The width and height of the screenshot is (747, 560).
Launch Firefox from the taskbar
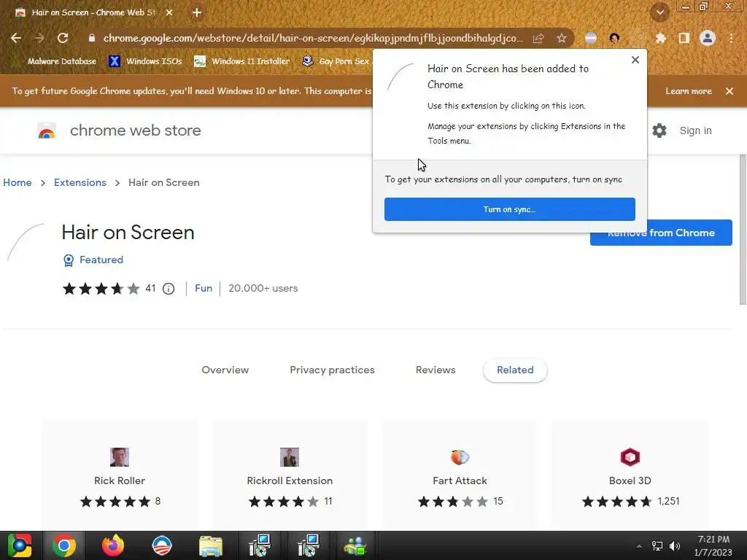point(113,545)
